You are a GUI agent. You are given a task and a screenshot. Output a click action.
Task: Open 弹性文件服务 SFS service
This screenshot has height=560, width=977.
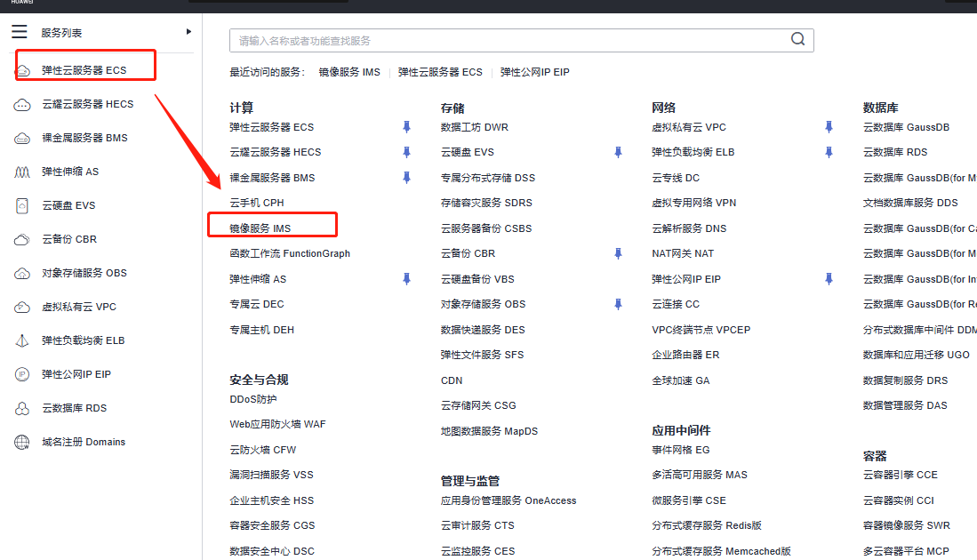coord(482,355)
